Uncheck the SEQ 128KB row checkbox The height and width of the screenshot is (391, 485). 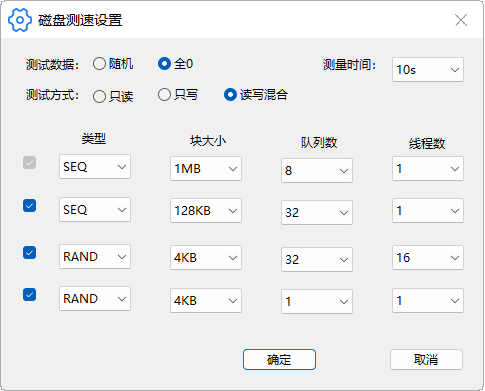coord(29,205)
